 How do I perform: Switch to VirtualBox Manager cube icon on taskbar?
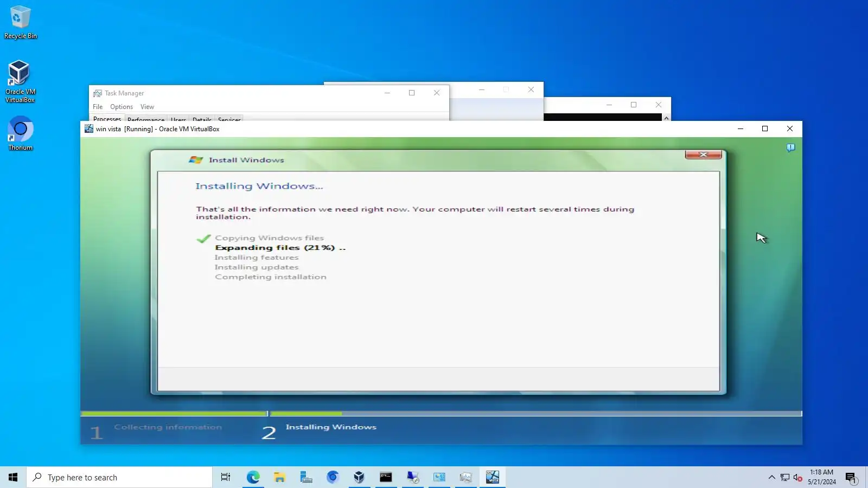[x=359, y=477]
